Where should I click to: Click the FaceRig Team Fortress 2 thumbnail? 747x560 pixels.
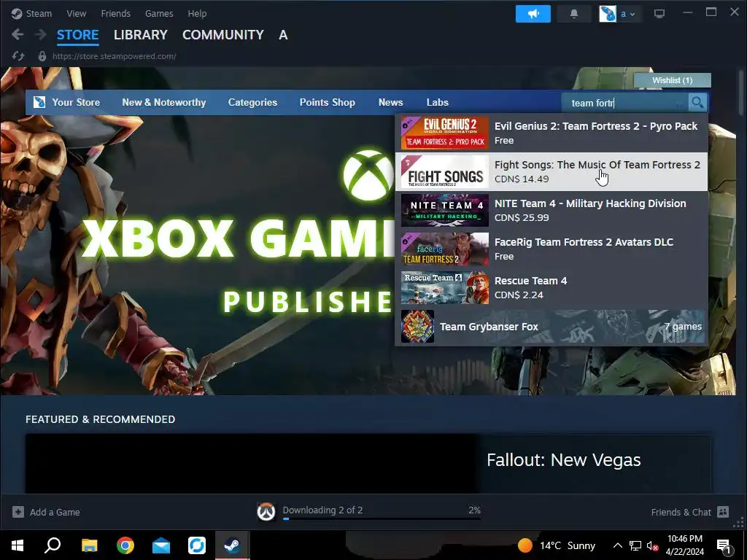click(444, 249)
